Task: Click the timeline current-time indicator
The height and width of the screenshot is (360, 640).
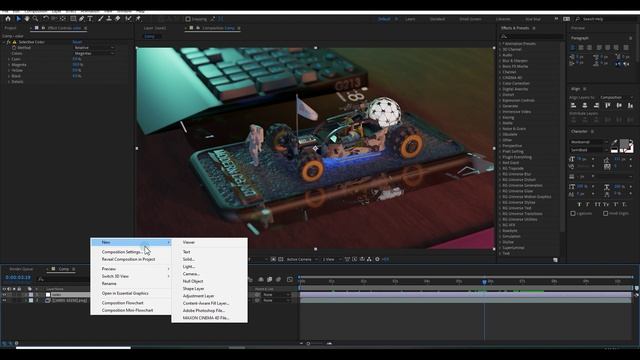Action: [484, 282]
